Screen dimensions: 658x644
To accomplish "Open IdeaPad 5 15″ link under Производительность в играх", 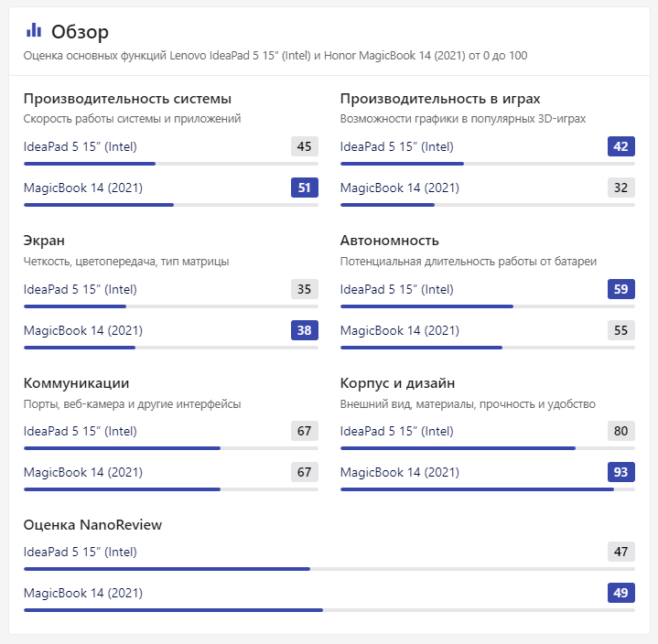I will [x=397, y=147].
